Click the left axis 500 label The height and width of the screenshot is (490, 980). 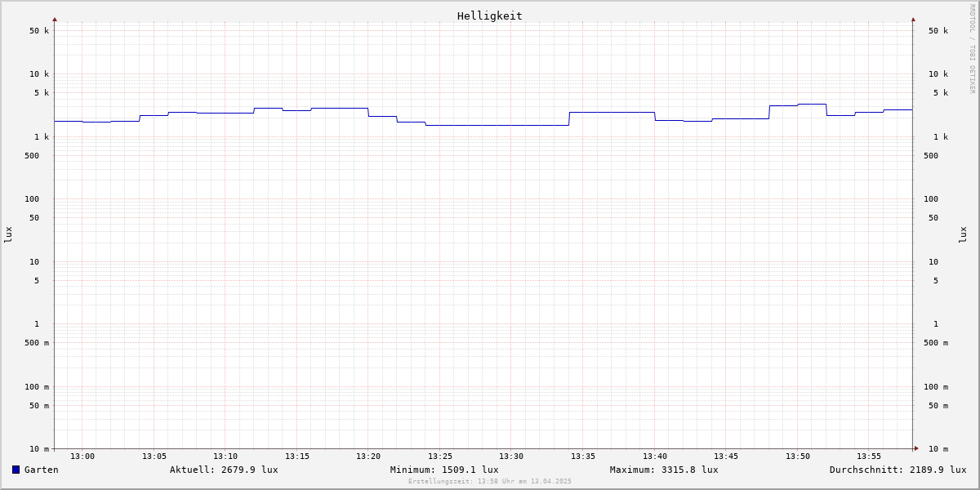[x=32, y=156]
